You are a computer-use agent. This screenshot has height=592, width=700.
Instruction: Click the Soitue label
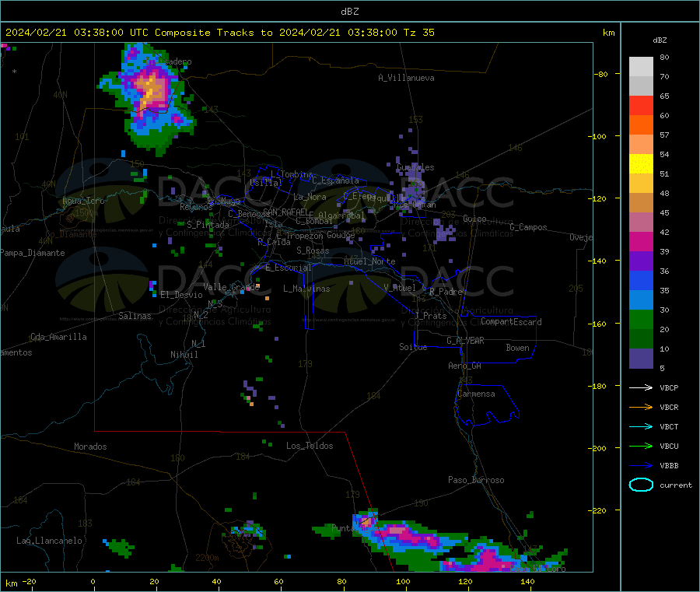coord(413,347)
